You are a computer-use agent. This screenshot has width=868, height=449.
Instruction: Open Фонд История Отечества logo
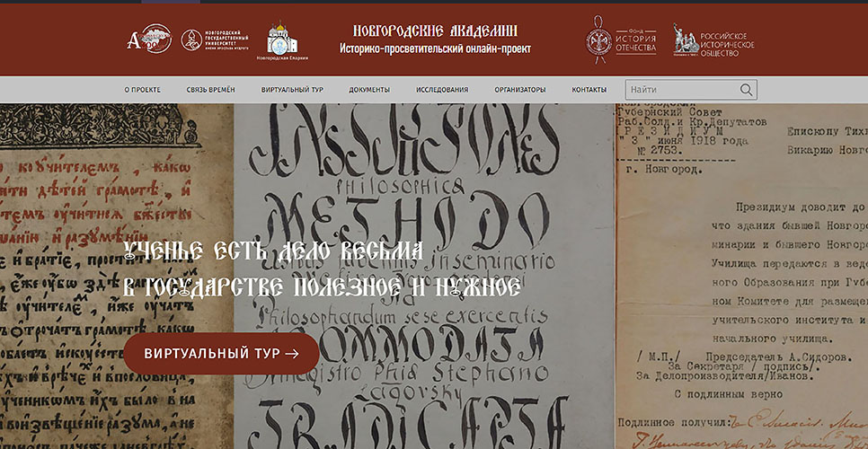[x=621, y=40]
